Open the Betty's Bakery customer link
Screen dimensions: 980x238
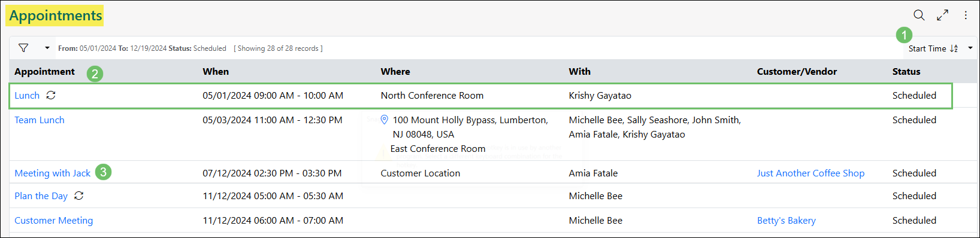coord(787,221)
